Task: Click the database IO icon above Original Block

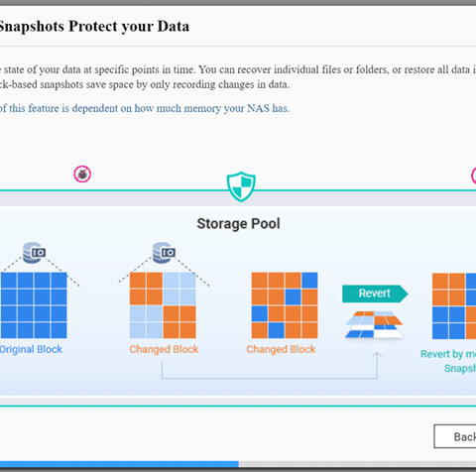Action: [x=34, y=253]
